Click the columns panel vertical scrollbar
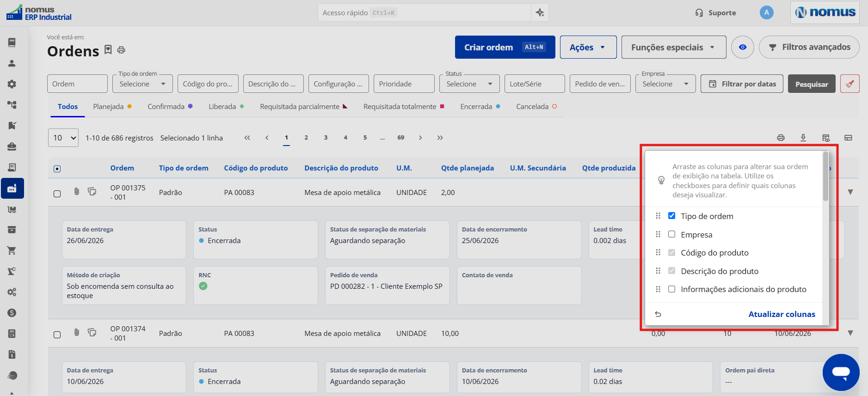Viewport: 868px width, 396px height. point(825,177)
